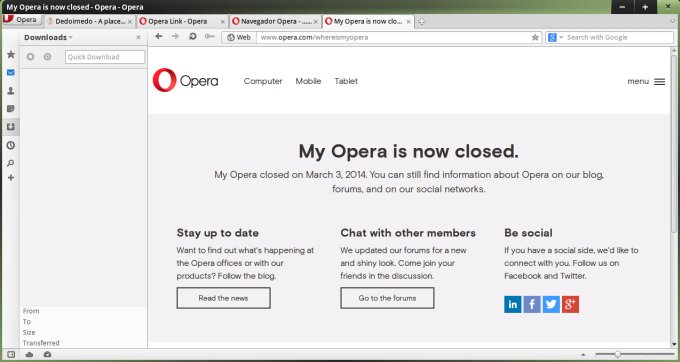Click the second round icon in Downloads toolbar

tap(47, 57)
